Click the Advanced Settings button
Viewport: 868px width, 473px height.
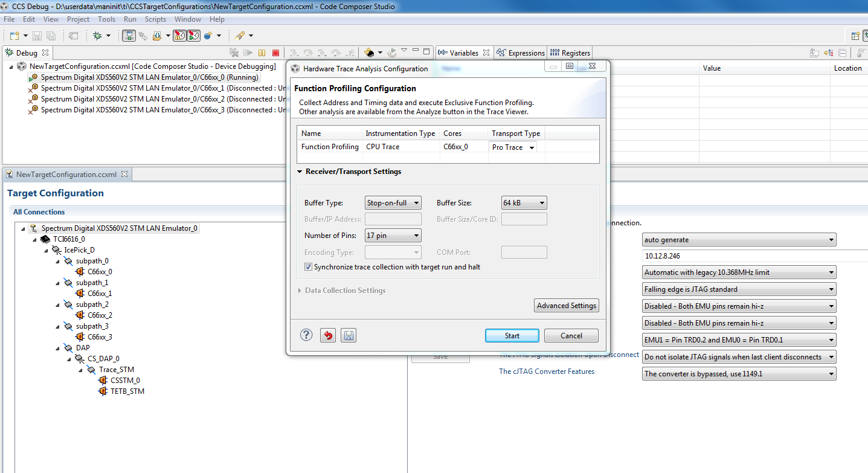567,306
